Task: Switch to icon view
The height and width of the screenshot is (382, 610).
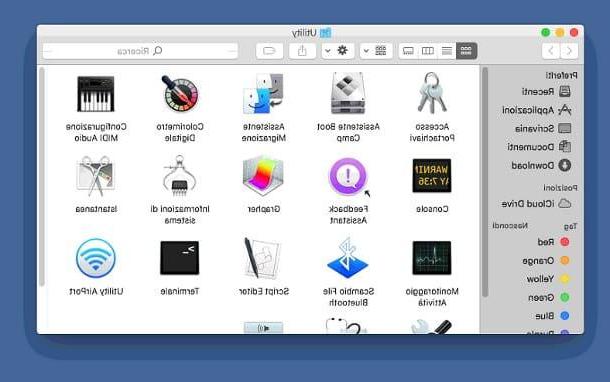Action: 466,51
